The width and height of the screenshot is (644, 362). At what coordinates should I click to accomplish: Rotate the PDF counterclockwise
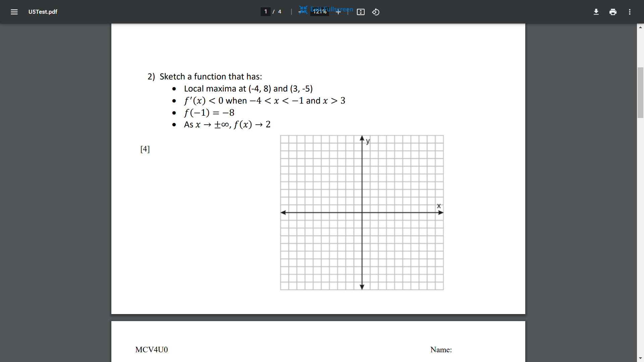point(376,12)
